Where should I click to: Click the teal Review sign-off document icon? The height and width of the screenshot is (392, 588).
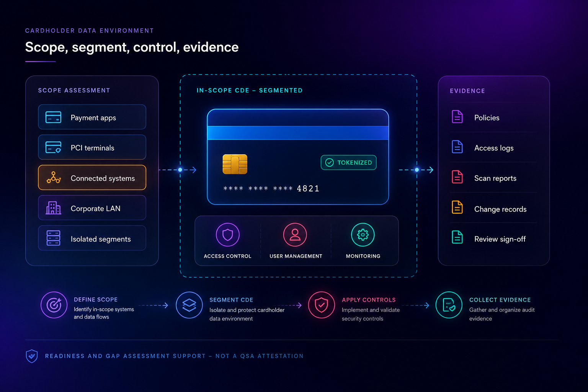pos(457,238)
